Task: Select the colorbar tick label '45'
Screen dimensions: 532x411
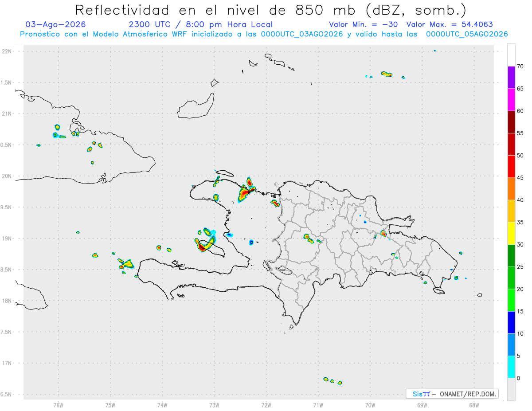Action: 520,178
